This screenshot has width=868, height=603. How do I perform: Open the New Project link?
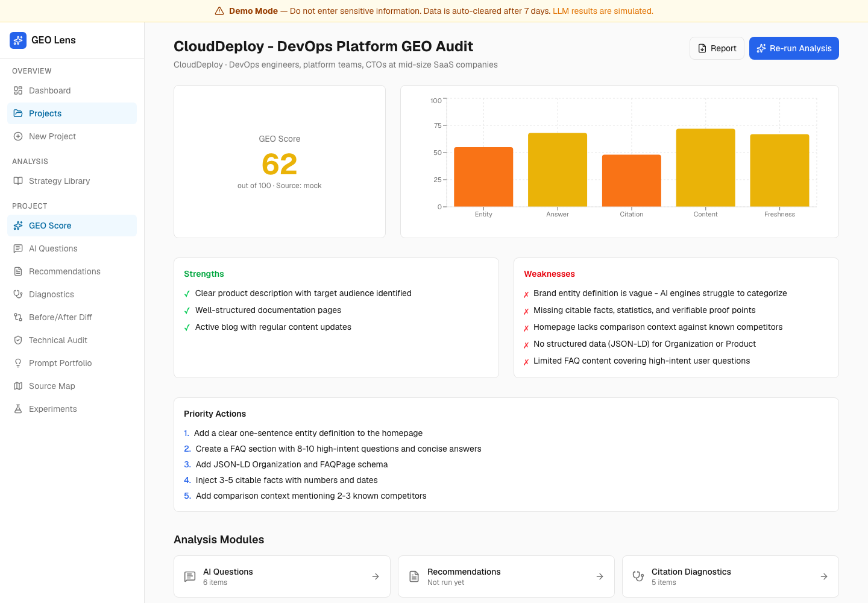tap(72, 136)
